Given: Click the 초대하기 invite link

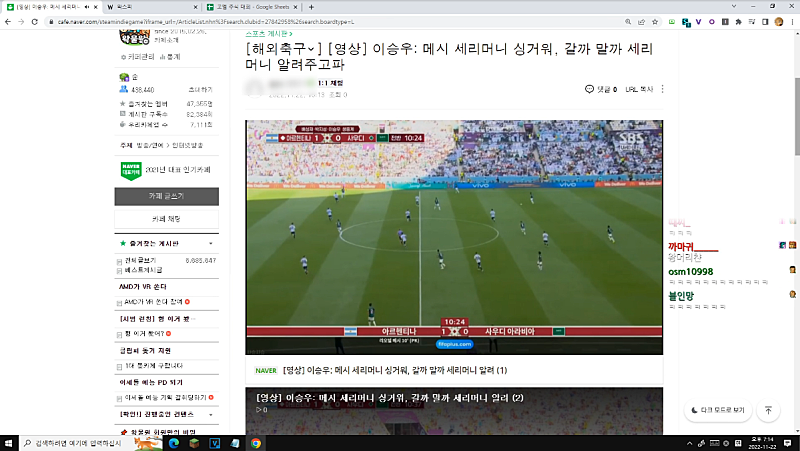Looking at the screenshot, I should [200, 90].
